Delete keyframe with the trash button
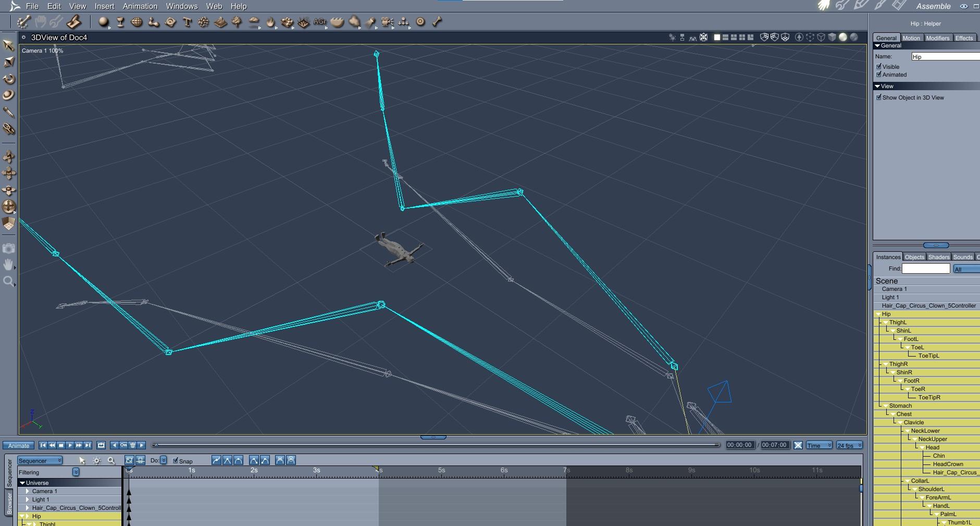This screenshot has width=980, height=526. [x=133, y=445]
